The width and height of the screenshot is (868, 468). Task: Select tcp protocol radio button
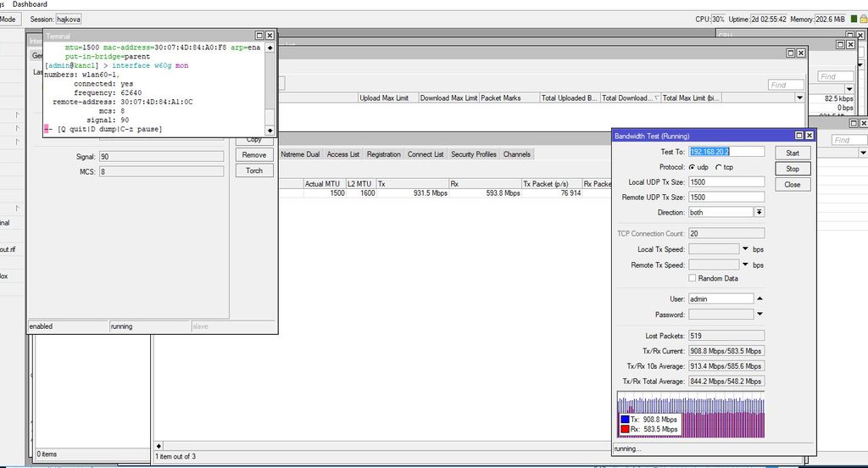click(719, 167)
